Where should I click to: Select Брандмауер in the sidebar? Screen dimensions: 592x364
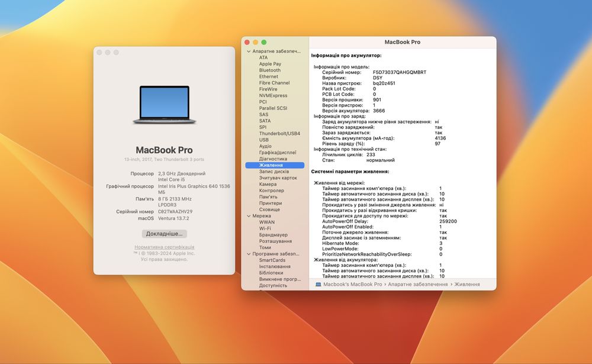point(273,235)
